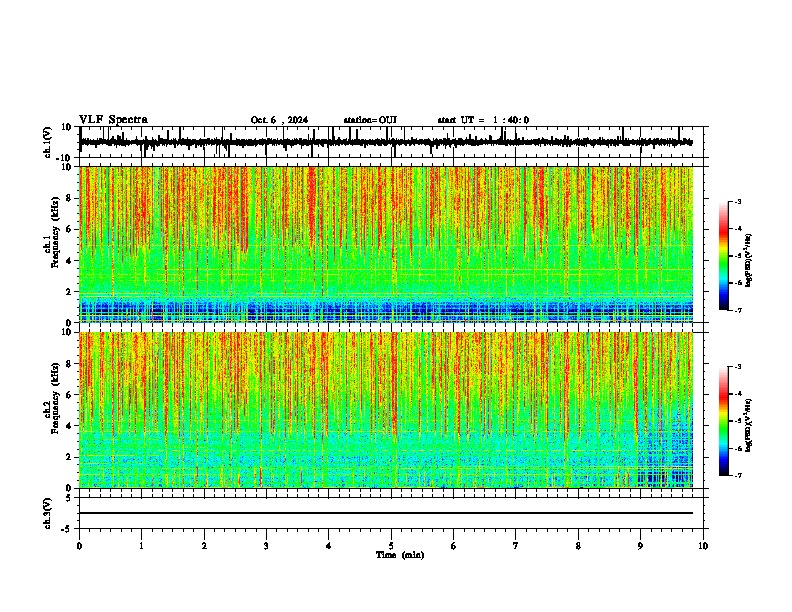This screenshot has height=612, width=792.
Task: Select the "start UT = 1 : 40: 0" text
Action: (x=483, y=120)
